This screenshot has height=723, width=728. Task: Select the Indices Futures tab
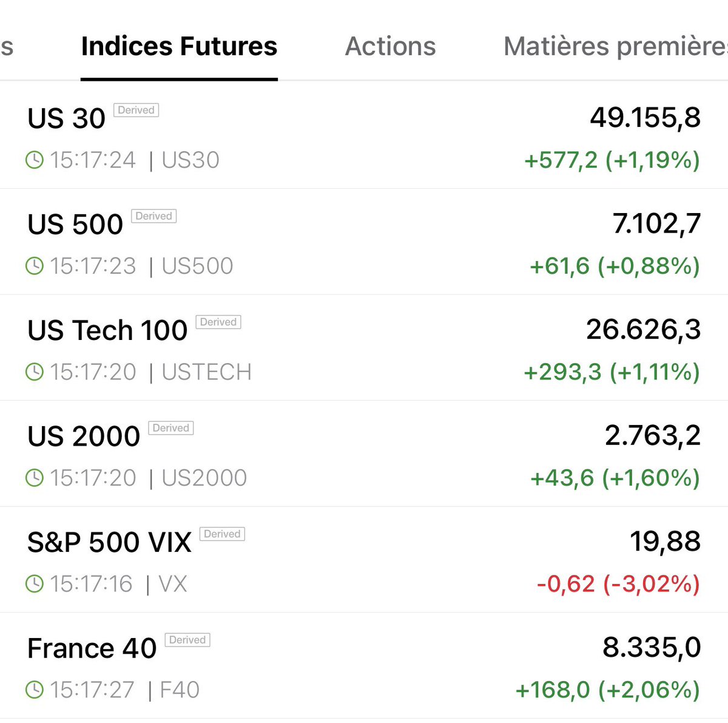tap(179, 46)
